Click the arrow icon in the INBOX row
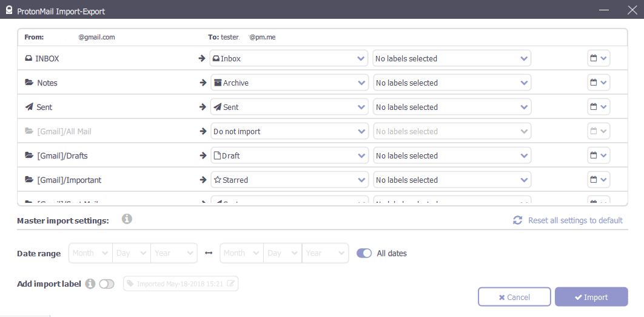 pos(202,58)
